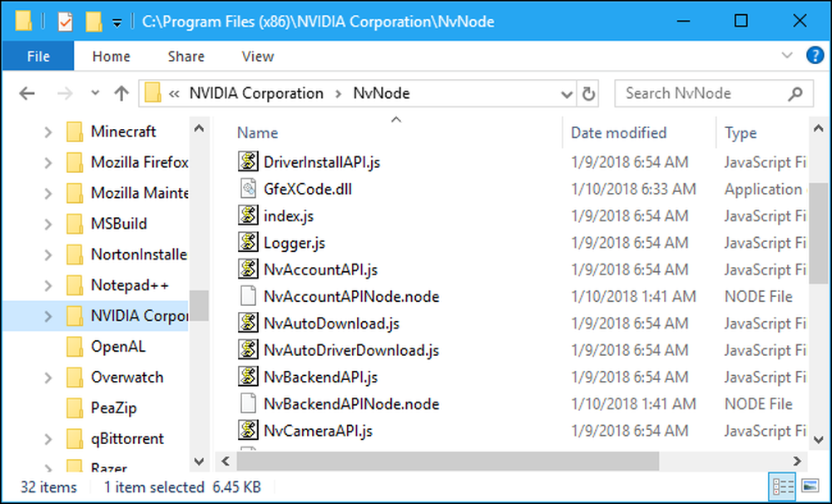Click the Minecraft folder icon in tree
Viewport: 832px width, 504px height.
74,131
